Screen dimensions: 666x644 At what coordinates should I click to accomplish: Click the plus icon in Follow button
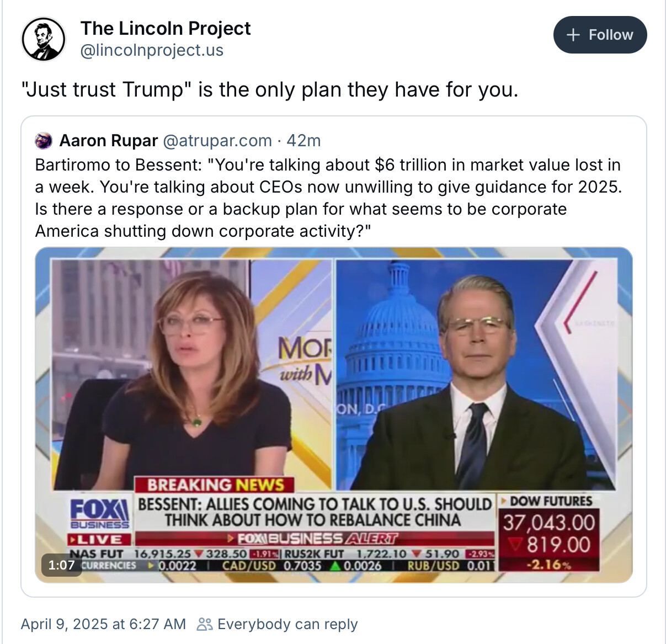573,35
